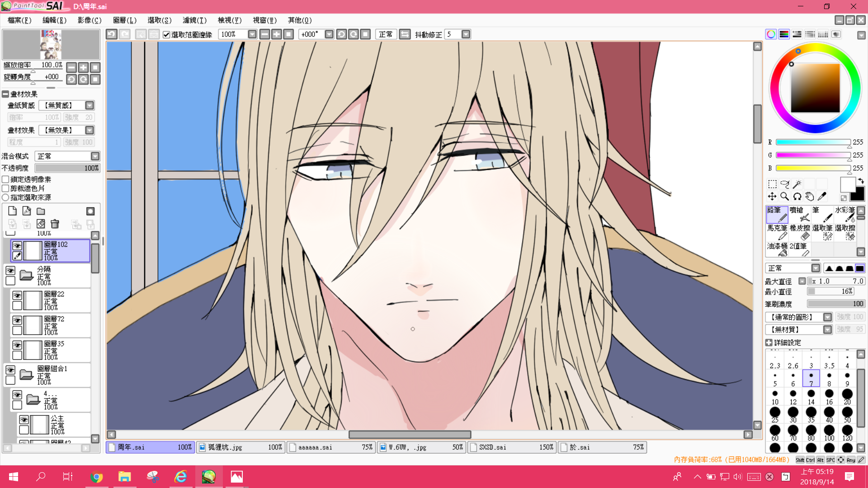Clear the current layer contents

(41, 224)
